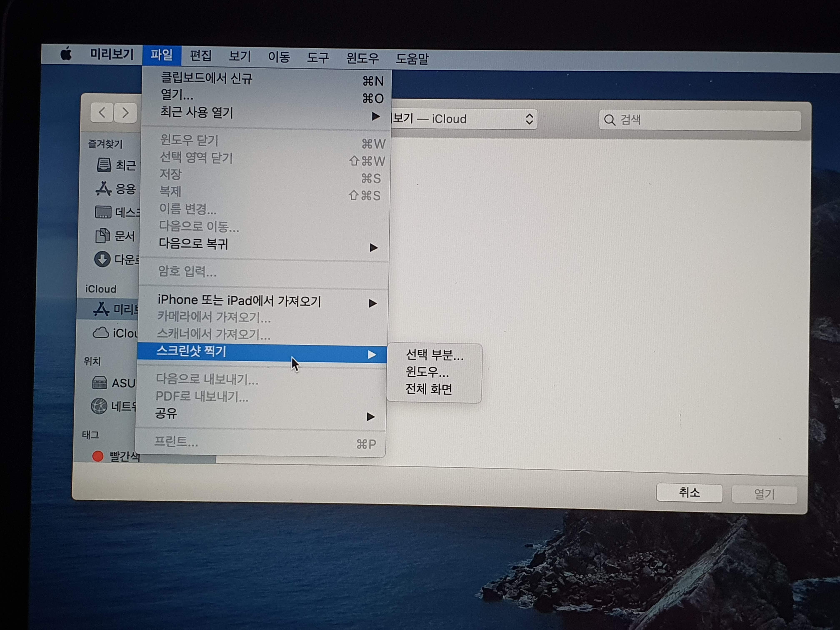Open the 이동 menu

[279, 57]
